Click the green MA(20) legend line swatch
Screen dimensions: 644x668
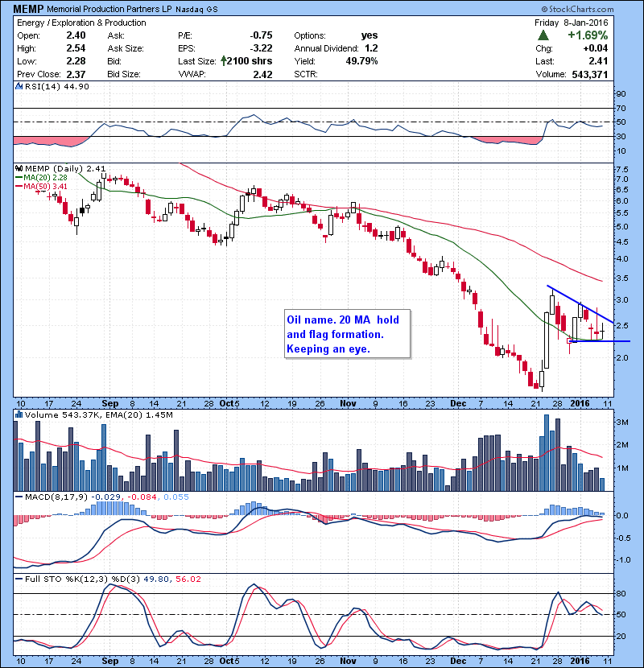(x=19, y=178)
